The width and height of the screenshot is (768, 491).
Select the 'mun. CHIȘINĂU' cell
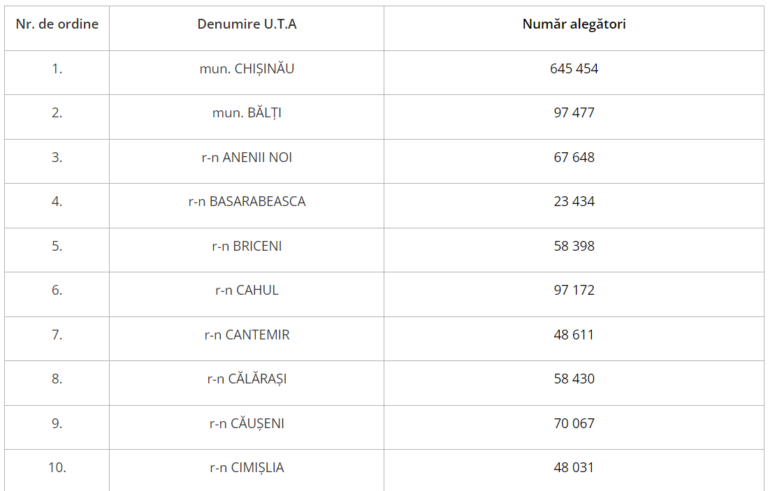[x=247, y=69]
